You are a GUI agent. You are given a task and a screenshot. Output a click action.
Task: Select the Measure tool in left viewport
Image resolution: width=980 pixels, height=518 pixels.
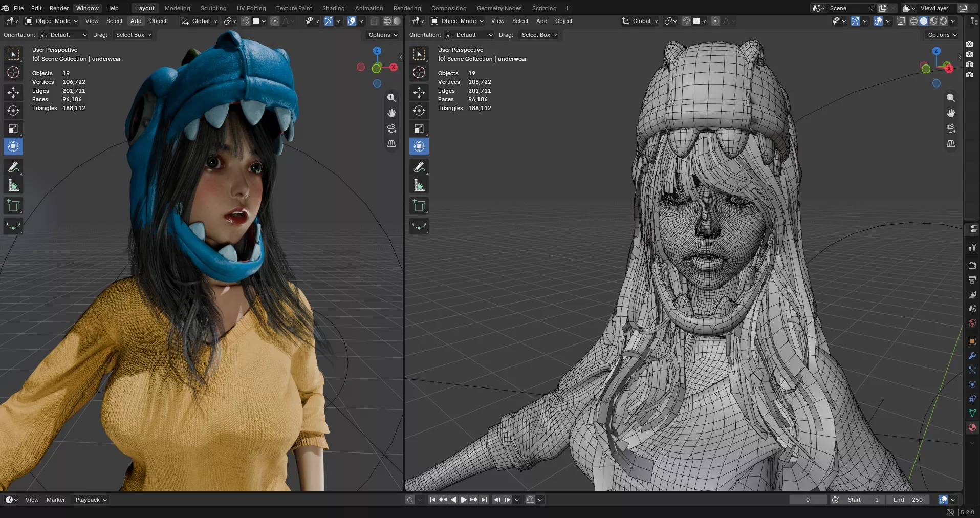pos(13,185)
